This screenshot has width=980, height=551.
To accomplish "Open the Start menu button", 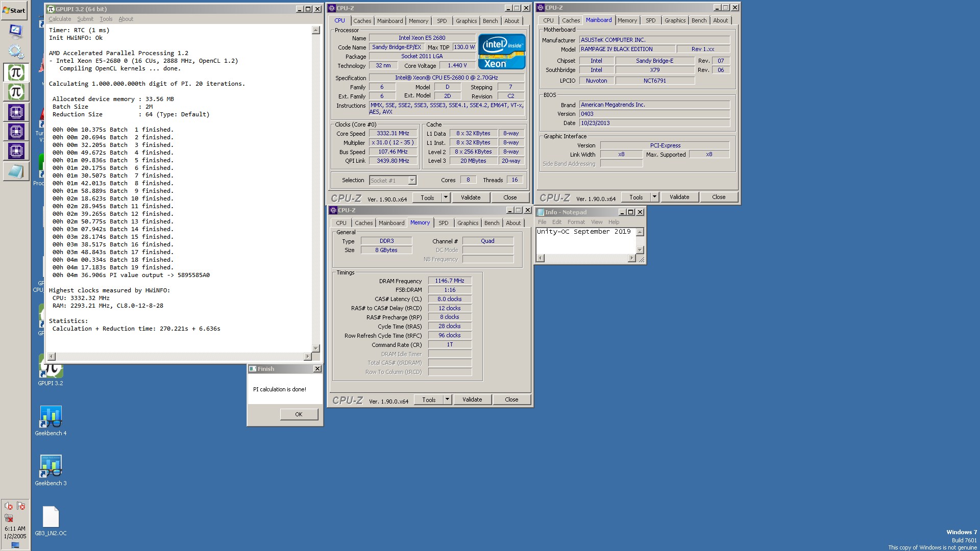I will [14, 10].
